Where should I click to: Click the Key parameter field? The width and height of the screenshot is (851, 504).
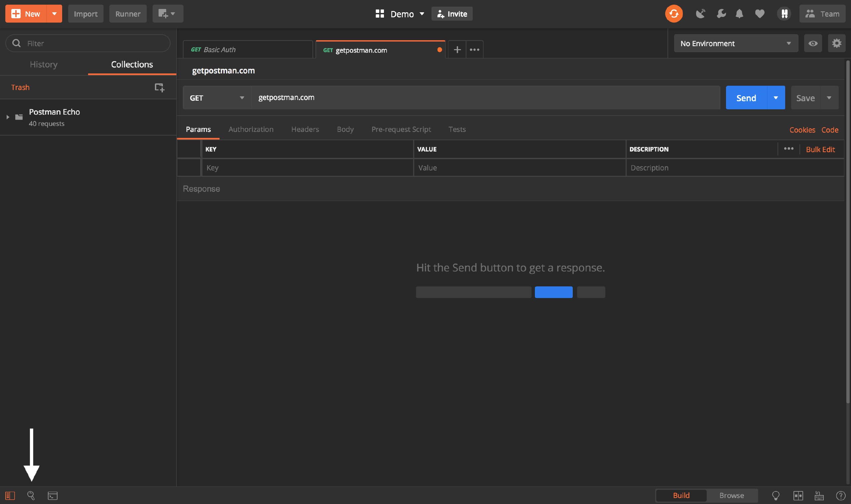(307, 168)
